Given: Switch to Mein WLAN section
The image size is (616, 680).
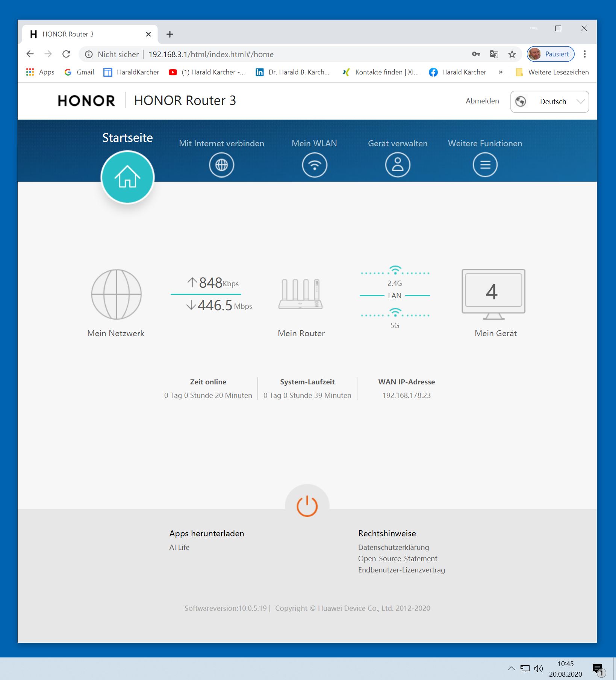Looking at the screenshot, I should point(314,143).
